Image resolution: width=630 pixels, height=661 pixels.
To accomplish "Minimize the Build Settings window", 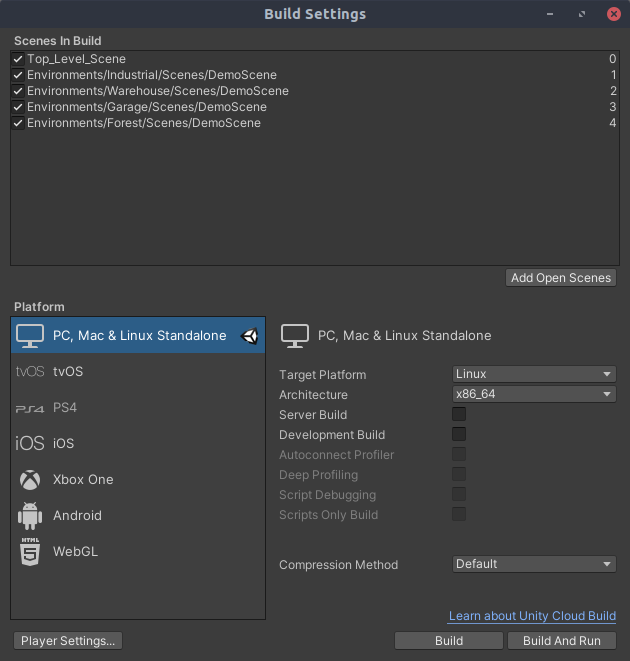I will [x=550, y=14].
